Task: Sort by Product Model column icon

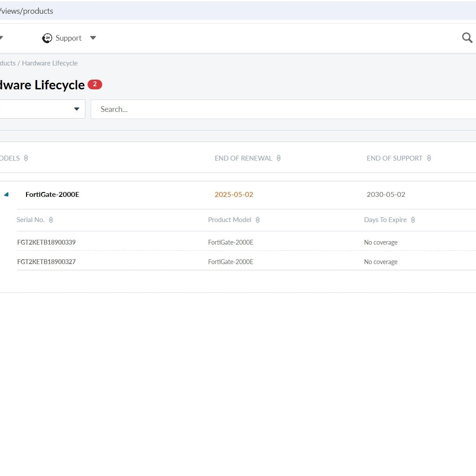Action: pyautogui.click(x=257, y=220)
